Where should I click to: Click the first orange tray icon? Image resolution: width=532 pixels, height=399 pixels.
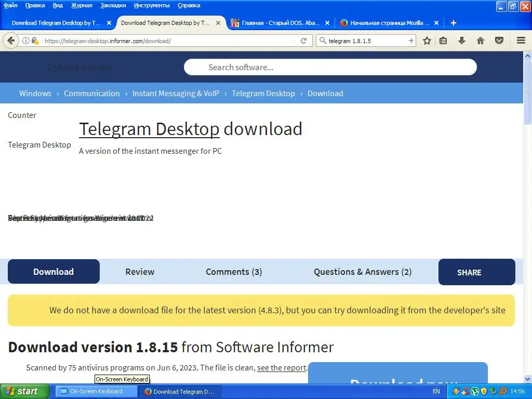[456, 392]
